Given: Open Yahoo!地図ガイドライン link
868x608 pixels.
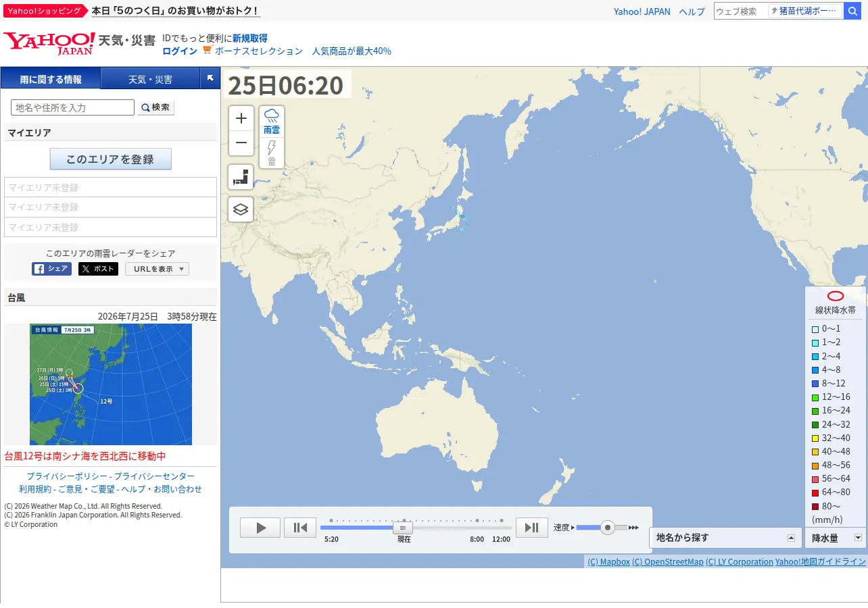Looking at the screenshot, I should [820, 561].
